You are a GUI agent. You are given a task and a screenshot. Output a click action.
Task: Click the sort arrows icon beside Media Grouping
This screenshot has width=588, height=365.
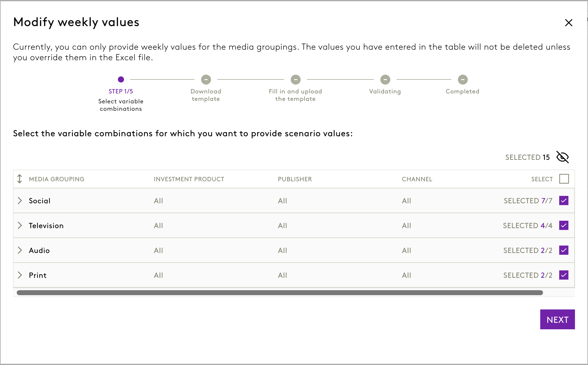[20, 179]
